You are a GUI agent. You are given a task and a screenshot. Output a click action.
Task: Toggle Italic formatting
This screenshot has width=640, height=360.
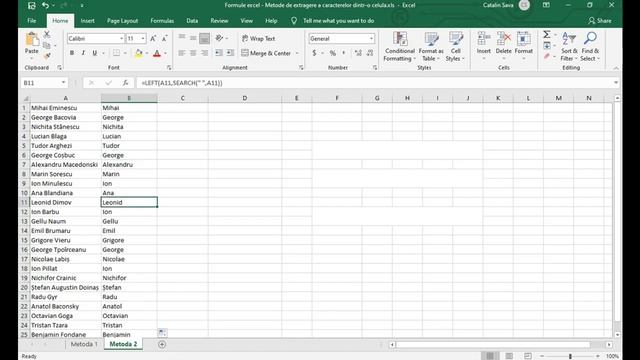pyautogui.click(x=83, y=53)
